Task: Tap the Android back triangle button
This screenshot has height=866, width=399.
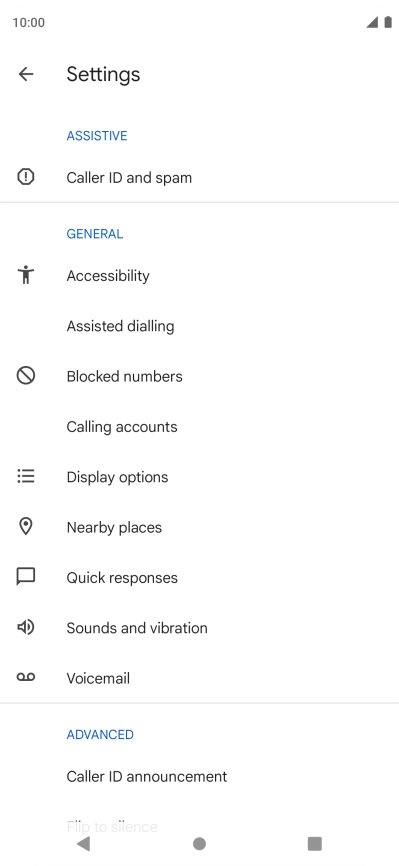Action: point(83,843)
